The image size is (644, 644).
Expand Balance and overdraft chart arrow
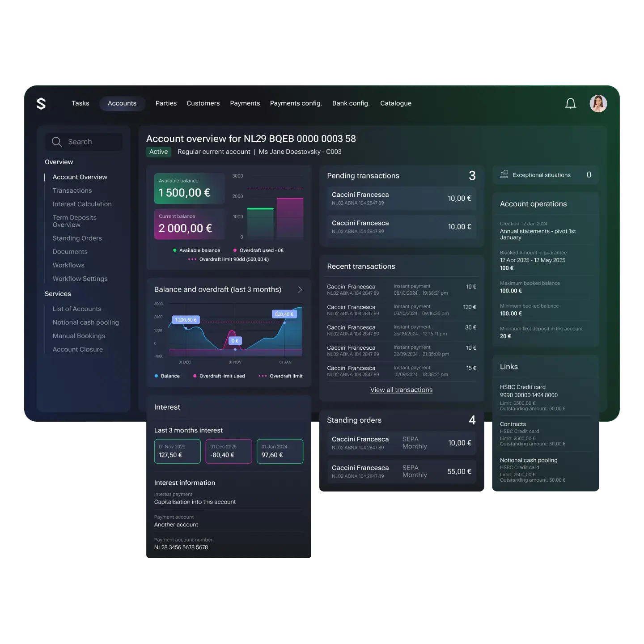point(300,290)
